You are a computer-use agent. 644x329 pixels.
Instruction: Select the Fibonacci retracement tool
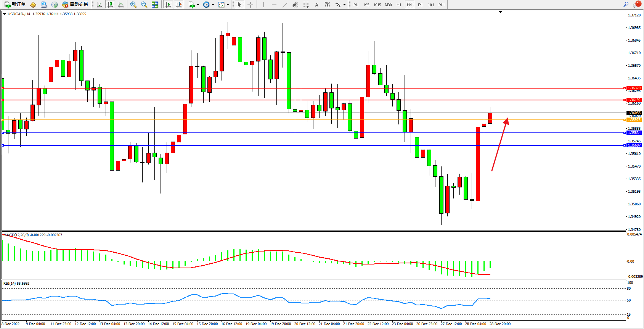point(306,5)
